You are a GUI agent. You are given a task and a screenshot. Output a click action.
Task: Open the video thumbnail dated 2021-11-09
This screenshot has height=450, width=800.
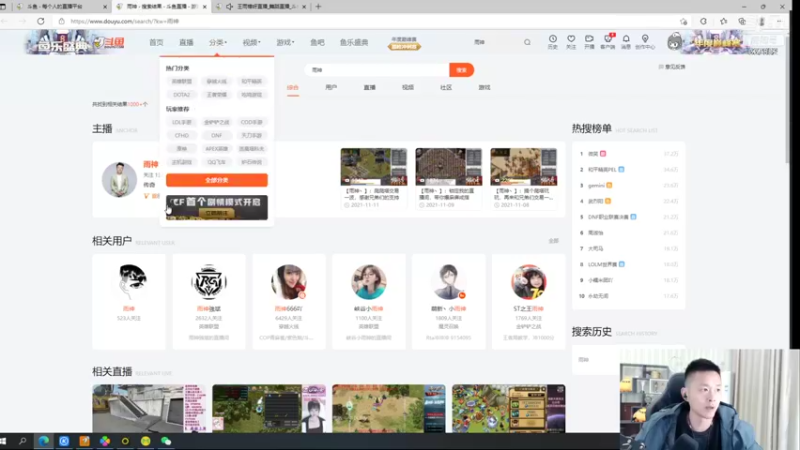pyautogui.click(x=448, y=167)
